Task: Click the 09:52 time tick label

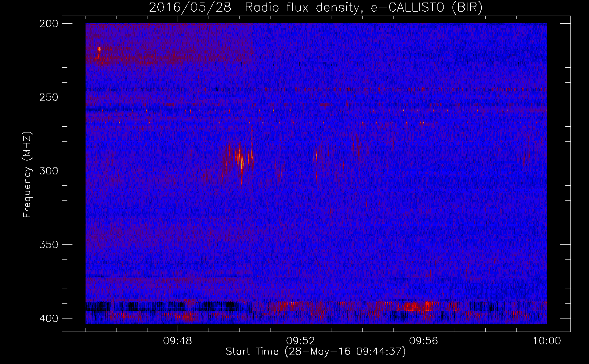Action: tap(301, 341)
